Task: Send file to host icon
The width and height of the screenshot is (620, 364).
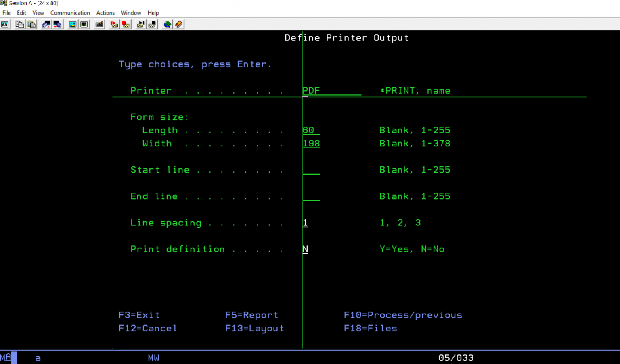Action: [46, 24]
